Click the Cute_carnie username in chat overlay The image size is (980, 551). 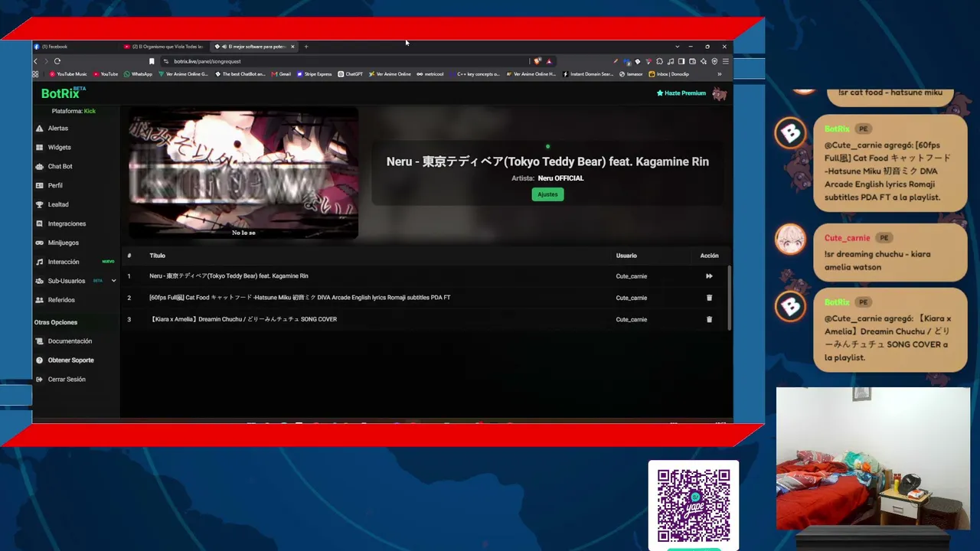pos(847,238)
